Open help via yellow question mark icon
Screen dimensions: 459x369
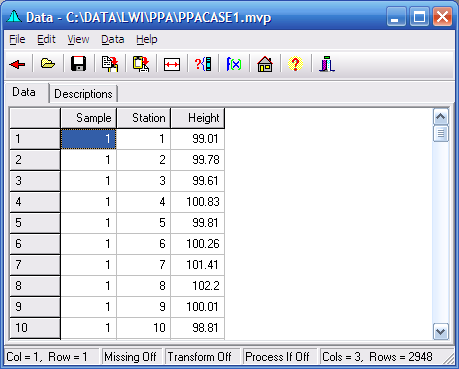coord(295,64)
